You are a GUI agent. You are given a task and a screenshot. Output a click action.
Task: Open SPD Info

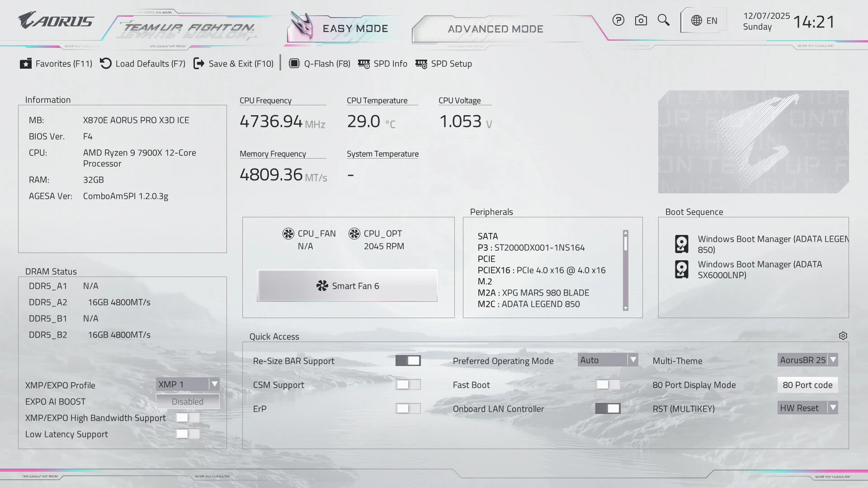[x=382, y=64]
